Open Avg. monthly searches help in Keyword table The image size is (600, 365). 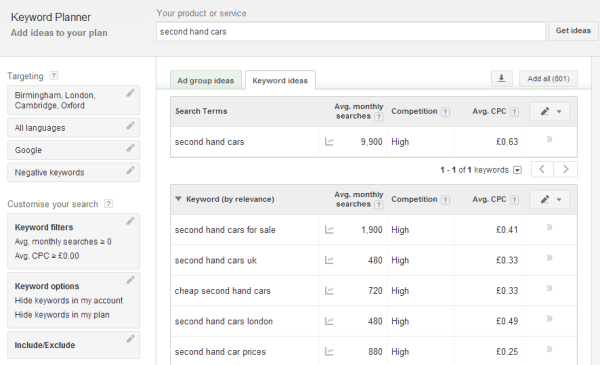[378, 205]
